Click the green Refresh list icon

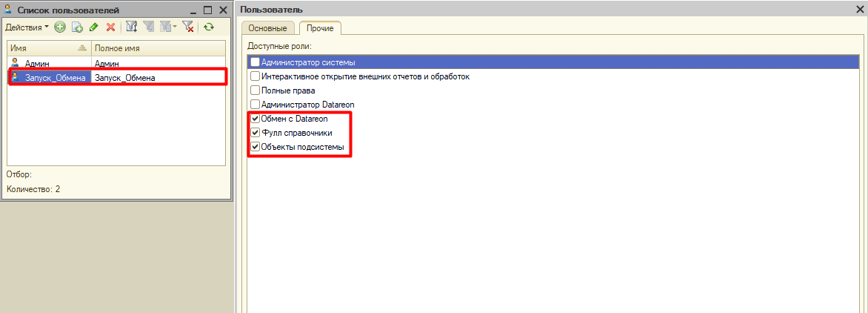point(209,27)
